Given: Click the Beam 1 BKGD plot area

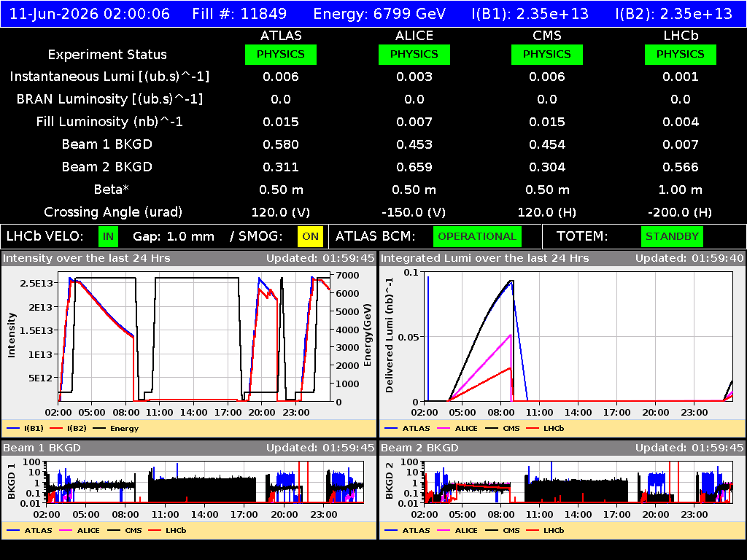Looking at the screenshot, I should [x=205, y=482].
